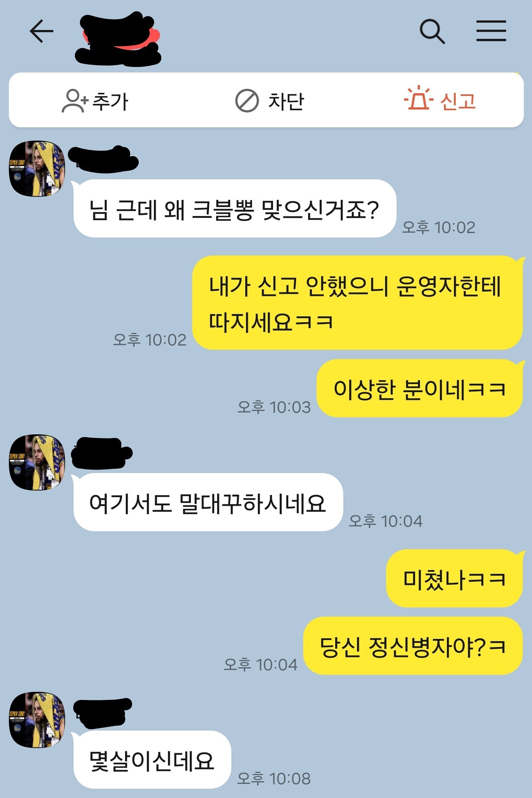Screen dimensions: 532x798
Task: Tap the red siren report icon
Action: coord(418,98)
